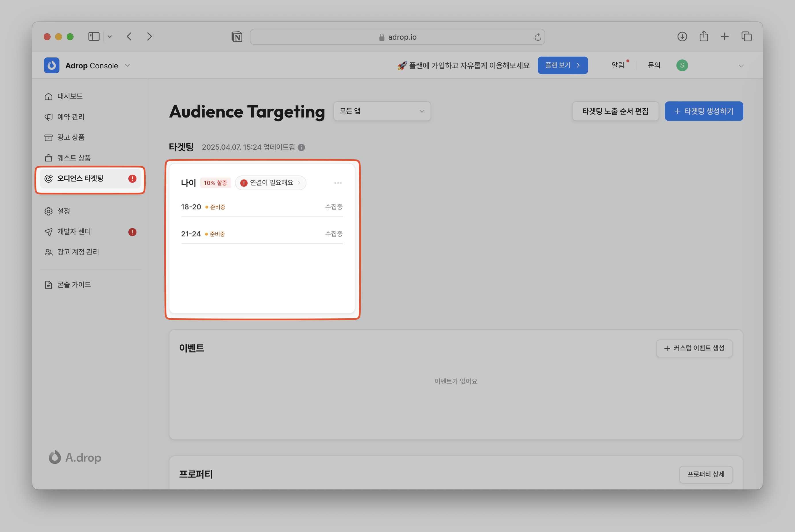Go back in Safari

[129, 37]
